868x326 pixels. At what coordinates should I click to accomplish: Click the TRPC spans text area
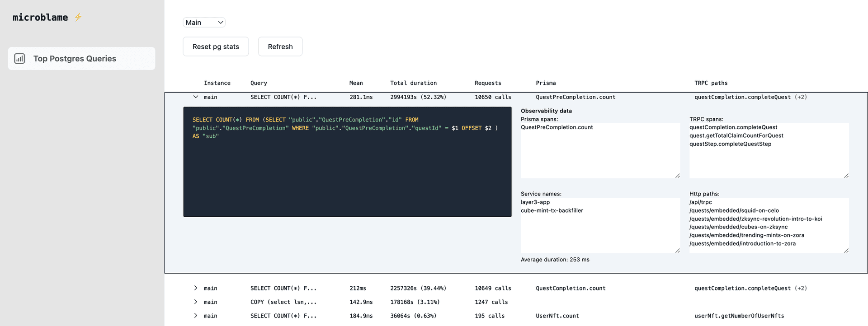769,158
